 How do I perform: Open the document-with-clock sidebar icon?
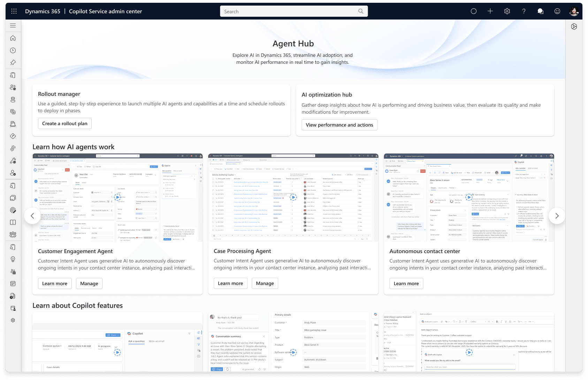[13, 296]
